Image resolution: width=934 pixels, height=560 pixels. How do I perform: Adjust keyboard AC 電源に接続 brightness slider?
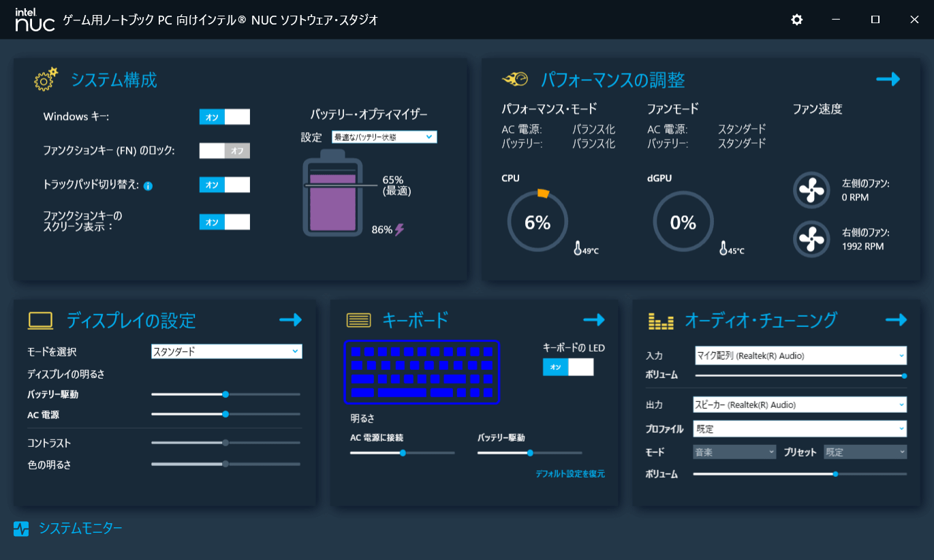click(x=403, y=452)
